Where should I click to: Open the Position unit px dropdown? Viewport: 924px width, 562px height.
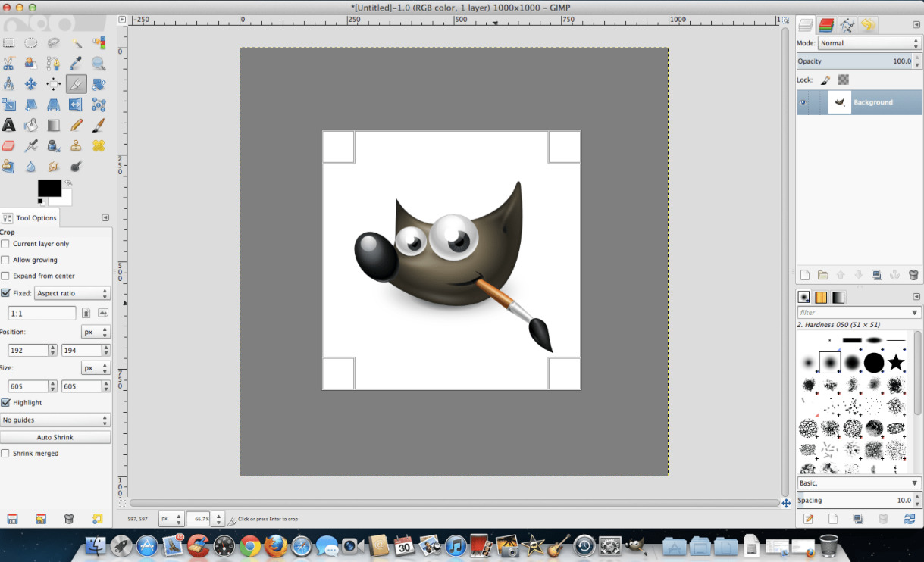click(96, 332)
